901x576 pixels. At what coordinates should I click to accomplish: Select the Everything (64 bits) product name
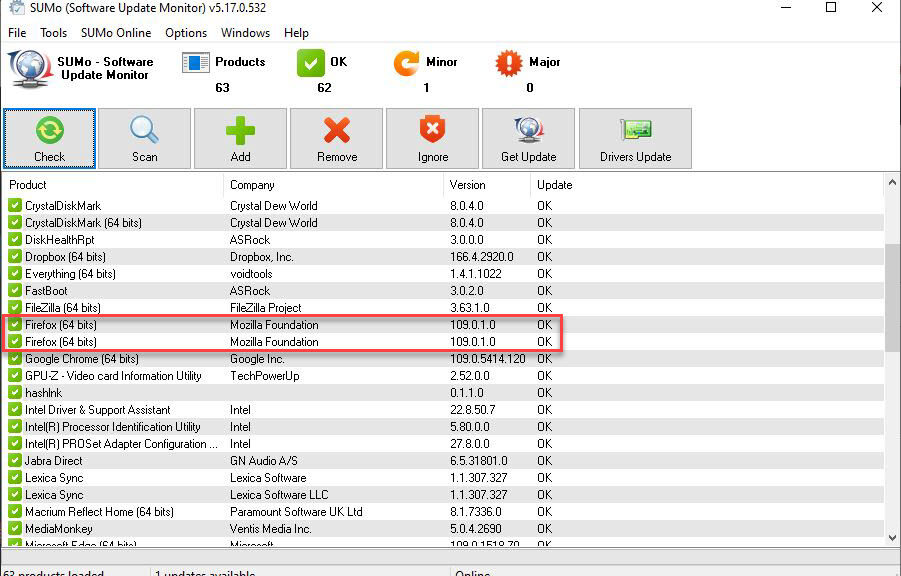click(70, 274)
